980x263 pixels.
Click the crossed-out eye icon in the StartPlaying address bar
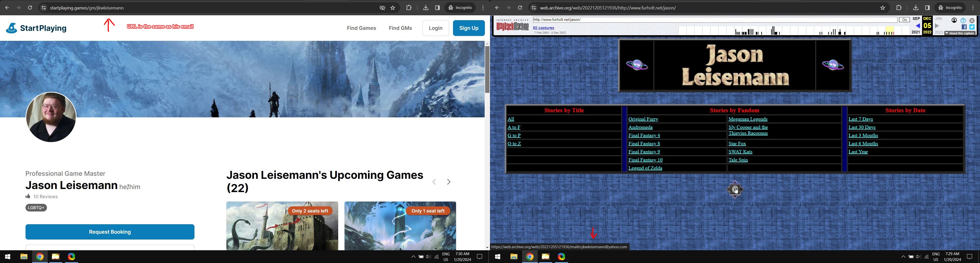point(382,8)
